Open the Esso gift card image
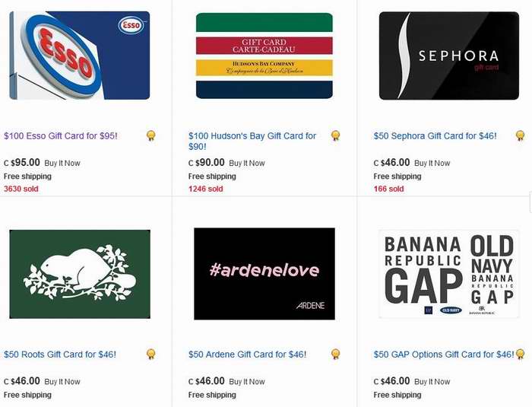The image size is (532, 407). click(x=80, y=56)
